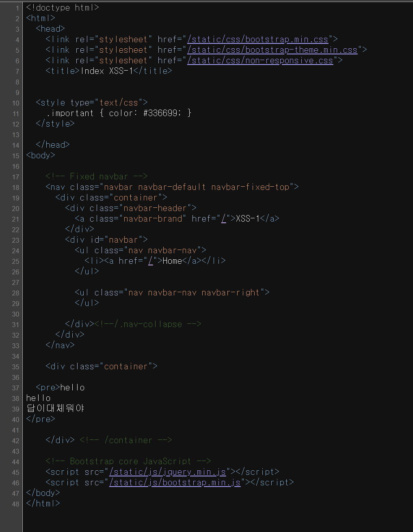Viewport: 413px width, 532px height.
Task: Click the closing head tag
Action: pos(53,145)
